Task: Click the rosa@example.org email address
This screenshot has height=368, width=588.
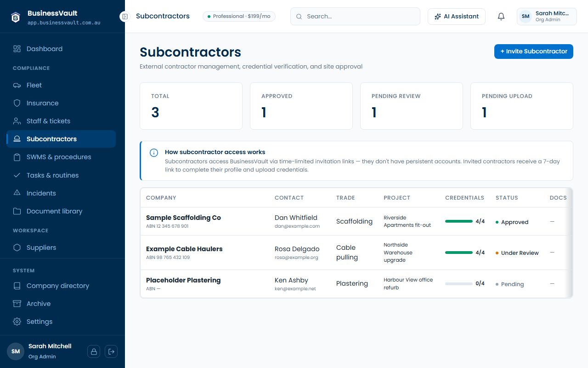Action: 296,258
